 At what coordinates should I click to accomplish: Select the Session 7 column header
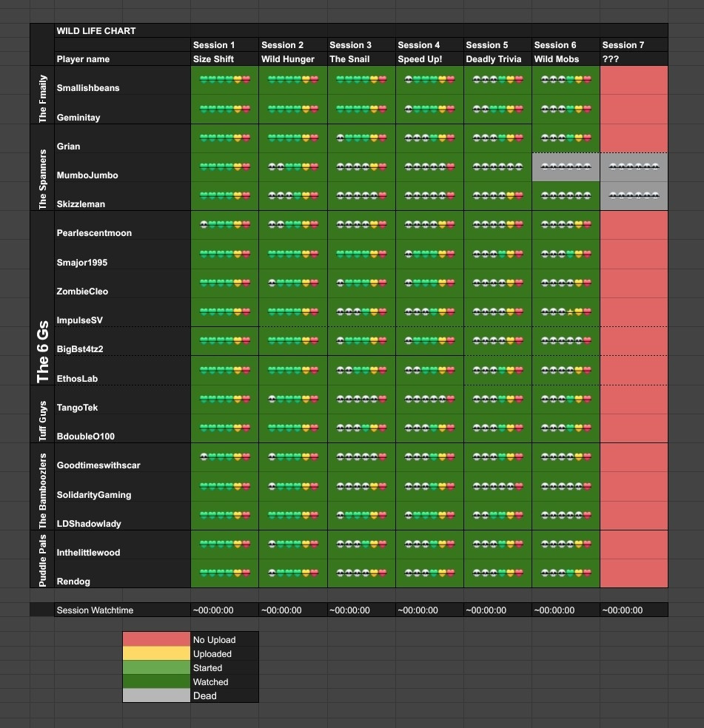(634, 45)
